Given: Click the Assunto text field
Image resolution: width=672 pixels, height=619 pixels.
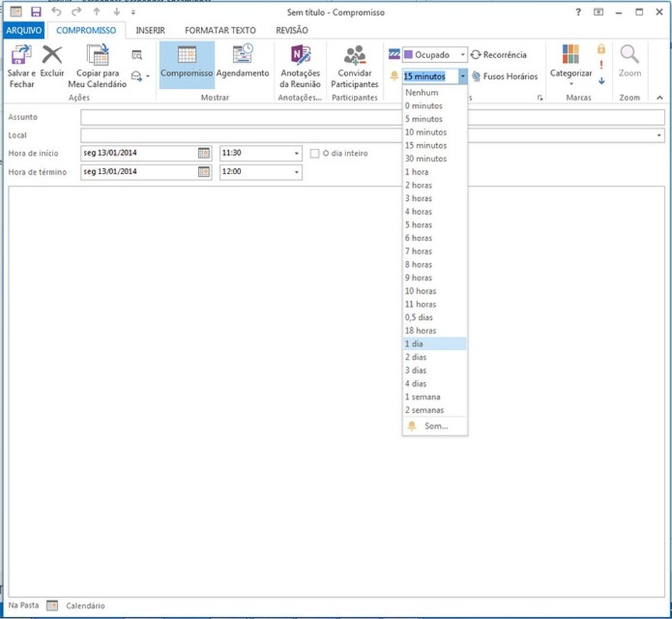Looking at the screenshot, I should pos(372,118).
